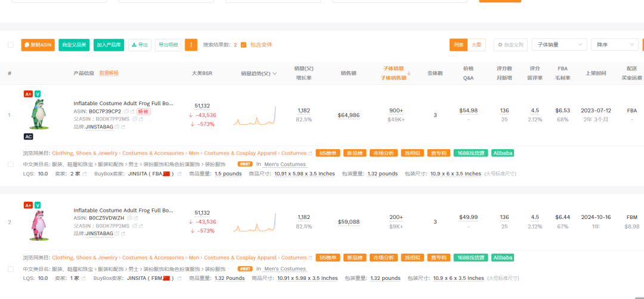The image size is (644, 299).
Task: Click the green V badge on the pink frog
Action: click(x=38, y=205)
